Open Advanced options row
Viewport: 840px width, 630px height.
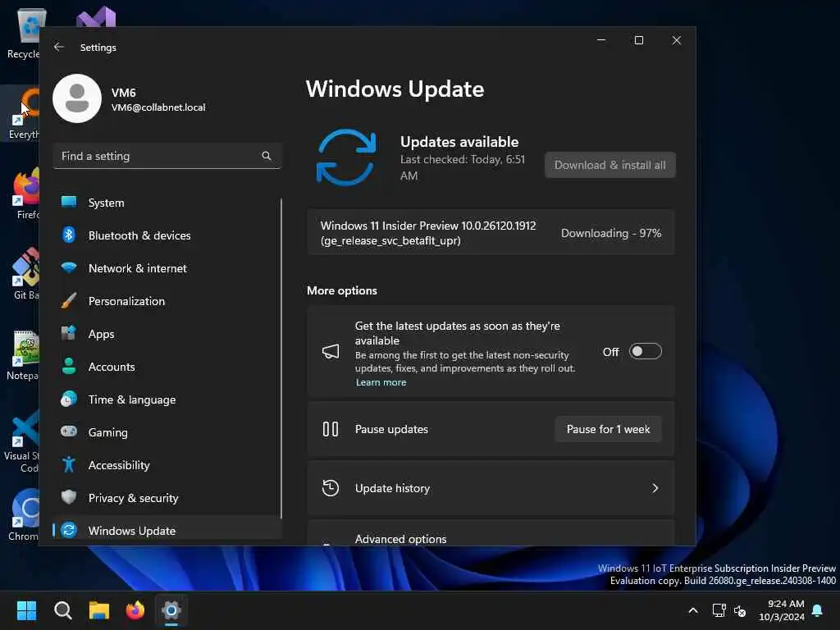(x=491, y=533)
